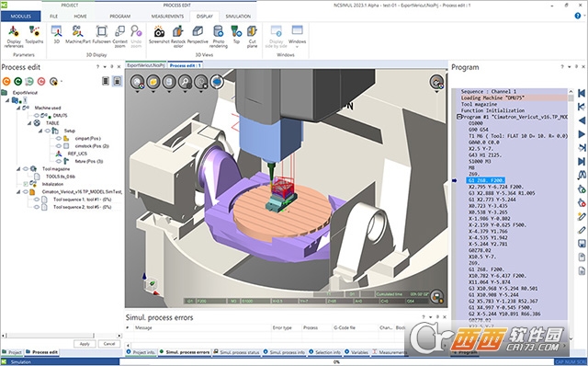588x366 pixels.
Task: Open help using blue question mark icon
Action: click(x=578, y=16)
